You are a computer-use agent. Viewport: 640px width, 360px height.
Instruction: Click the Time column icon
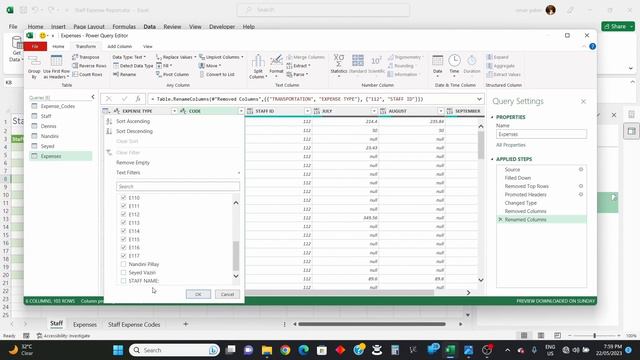point(454,61)
